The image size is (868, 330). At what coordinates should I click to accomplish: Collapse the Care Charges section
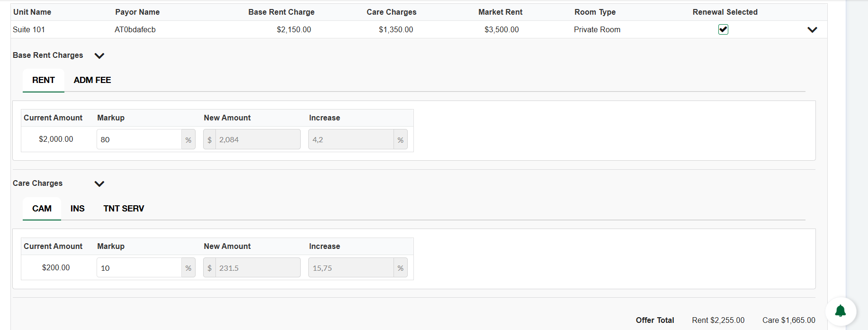click(x=99, y=183)
